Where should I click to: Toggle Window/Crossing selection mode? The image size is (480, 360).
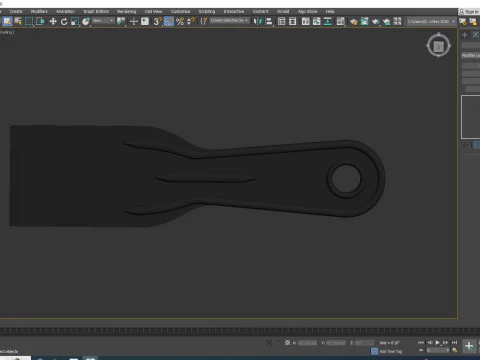coord(40,22)
